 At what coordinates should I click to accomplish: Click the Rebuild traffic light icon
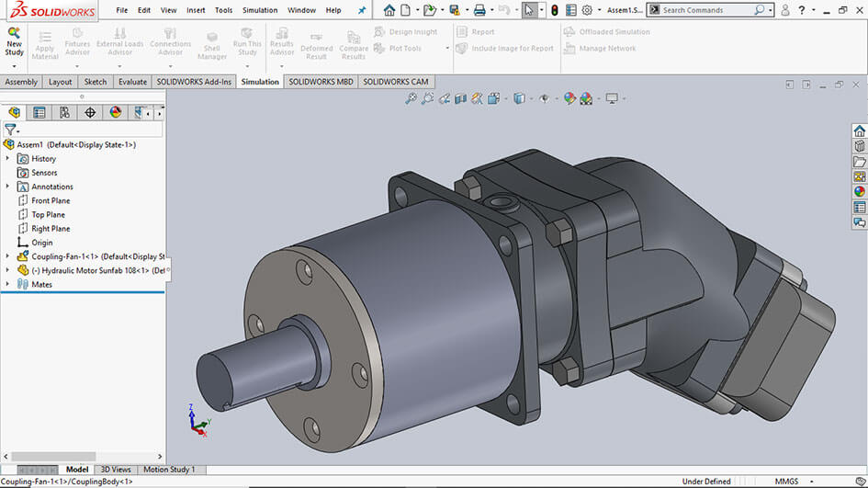[x=554, y=10]
